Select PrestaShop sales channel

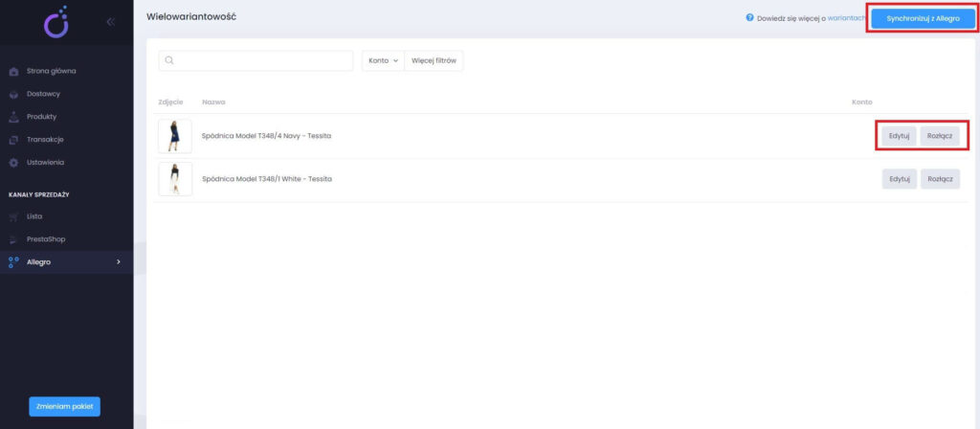pos(46,239)
